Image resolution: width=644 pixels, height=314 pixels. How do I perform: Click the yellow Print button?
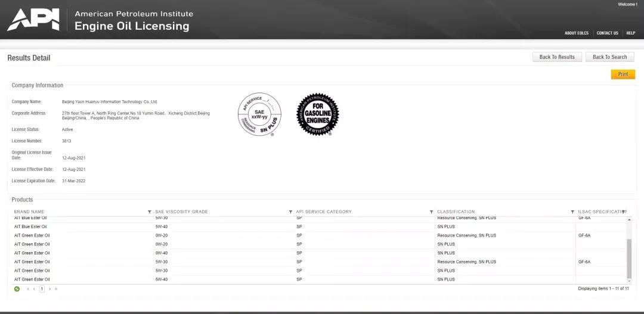[x=623, y=74]
